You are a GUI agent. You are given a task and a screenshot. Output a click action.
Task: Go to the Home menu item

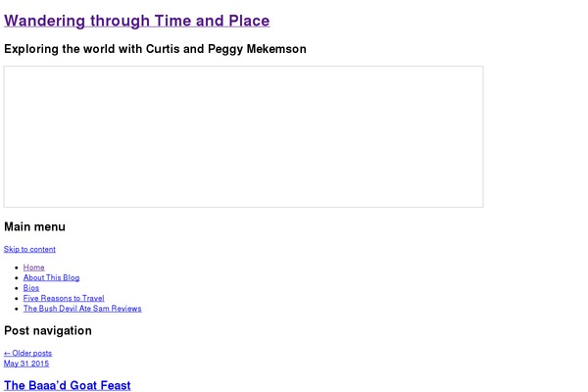pos(33,268)
